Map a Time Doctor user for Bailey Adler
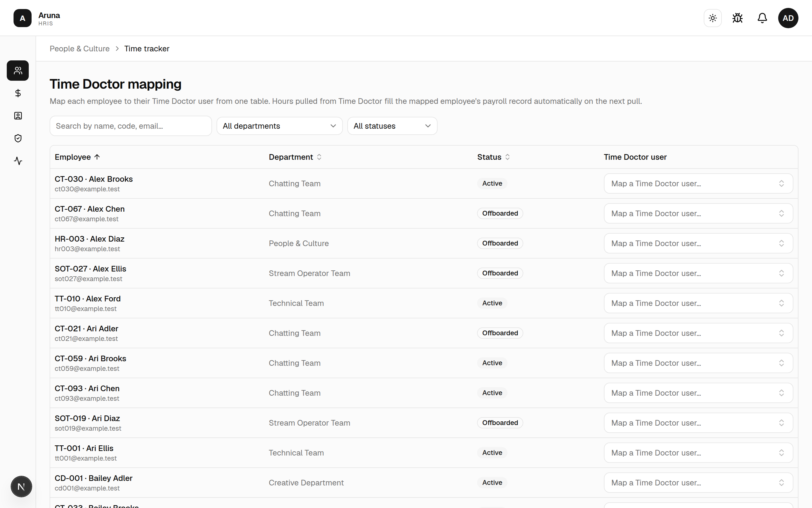 [x=698, y=483]
